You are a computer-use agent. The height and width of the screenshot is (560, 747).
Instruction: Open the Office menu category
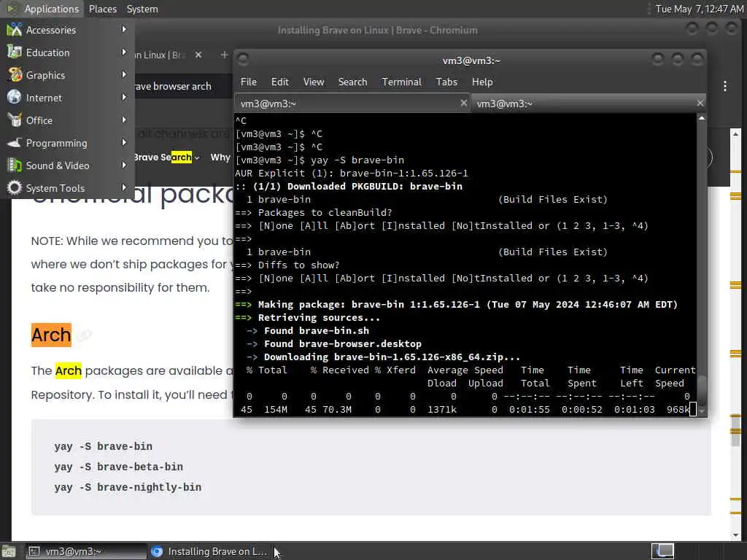pyautogui.click(x=67, y=120)
